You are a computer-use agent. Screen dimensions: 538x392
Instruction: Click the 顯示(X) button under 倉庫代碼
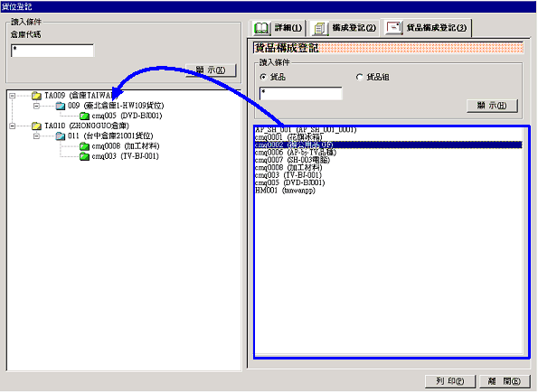point(211,70)
